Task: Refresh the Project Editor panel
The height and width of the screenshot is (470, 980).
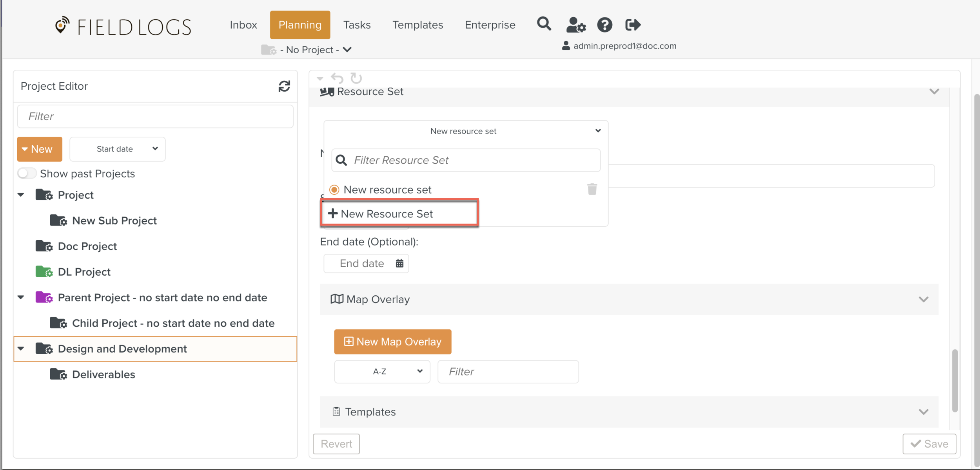Action: 284,86
